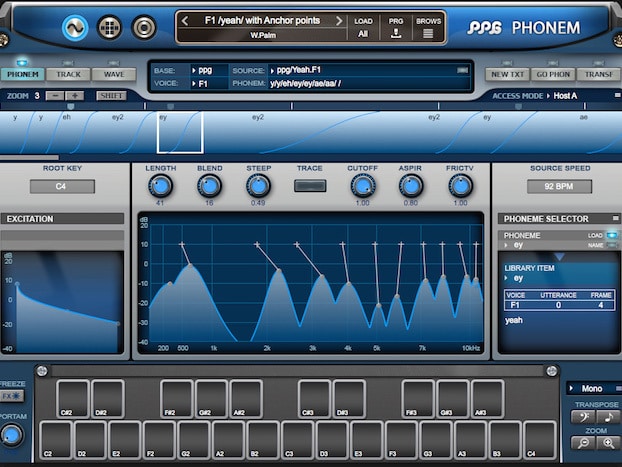Go to previous preset with left arrow
The height and width of the screenshot is (467, 622).
tap(185, 21)
